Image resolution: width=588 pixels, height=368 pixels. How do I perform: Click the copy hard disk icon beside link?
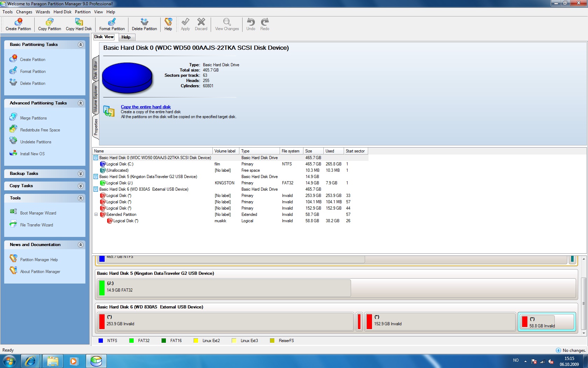tap(109, 111)
